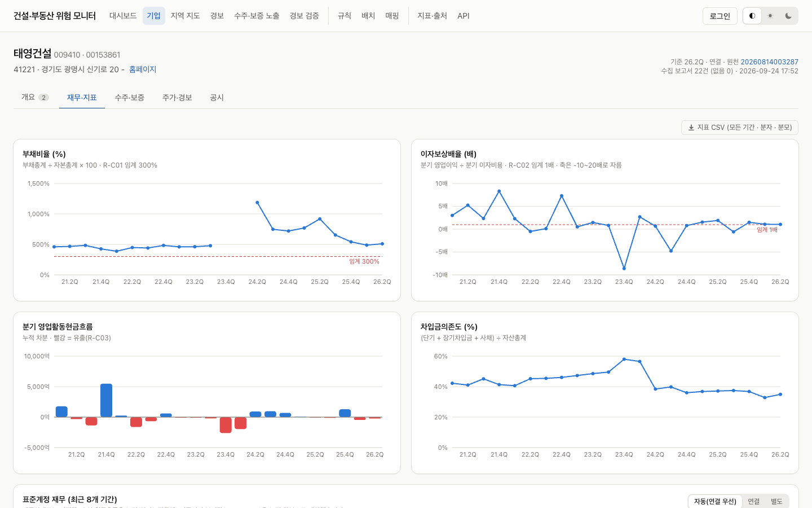Open the 경보 검증 page
Image resolution: width=812 pixels, height=508 pixels.
pos(304,16)
